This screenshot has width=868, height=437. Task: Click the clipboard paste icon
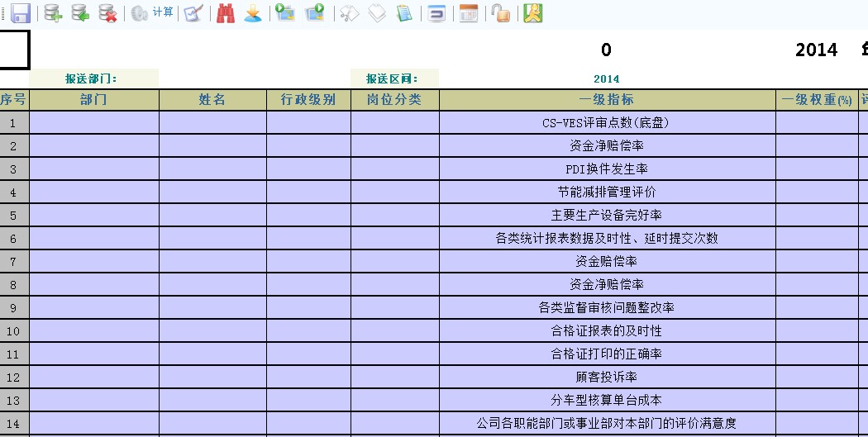point(404,13)
